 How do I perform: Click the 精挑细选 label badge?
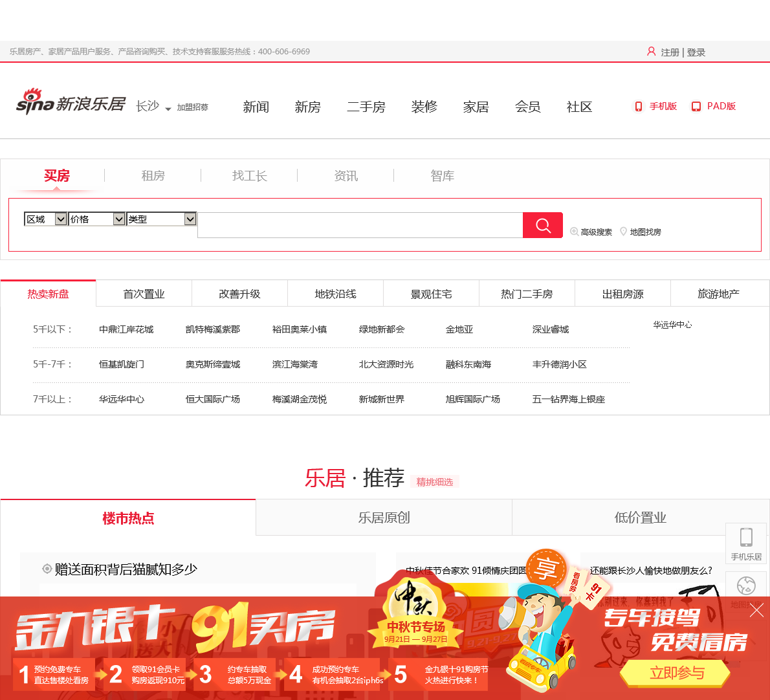tap(435, 482)
